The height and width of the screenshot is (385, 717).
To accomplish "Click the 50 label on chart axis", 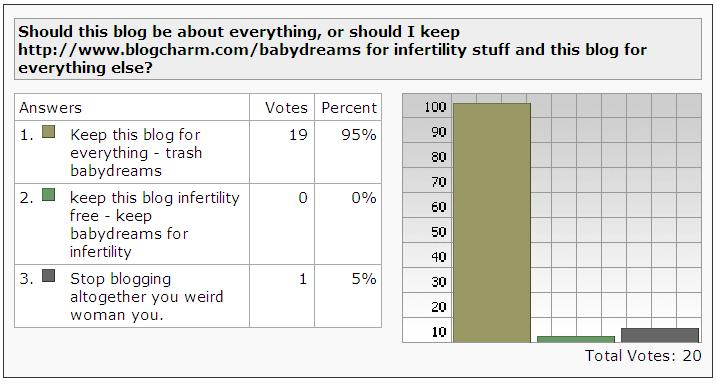I will pos(438,232).
